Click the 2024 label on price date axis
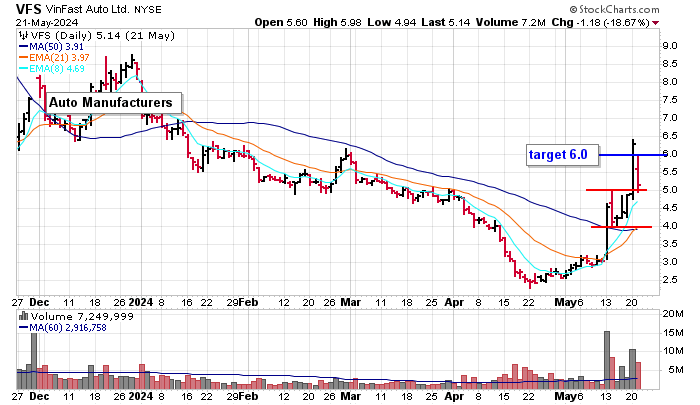700x405 pixels. (x=141, y=302)
